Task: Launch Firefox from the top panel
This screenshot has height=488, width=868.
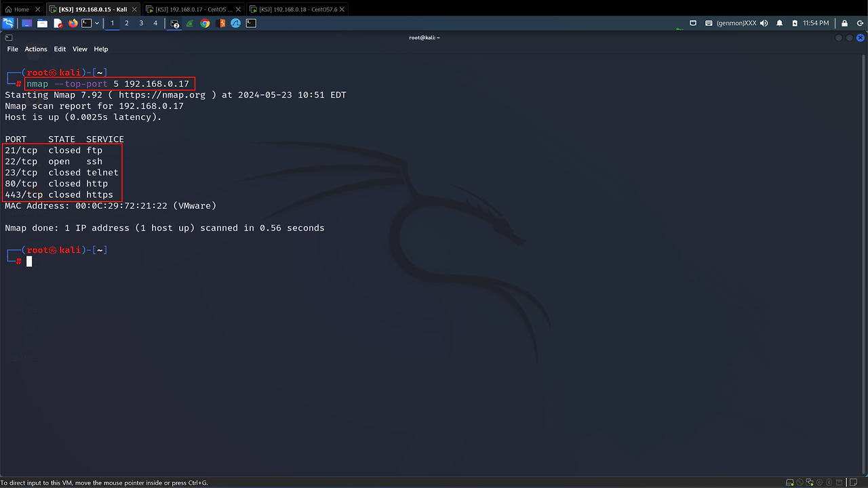Action: 73,23
